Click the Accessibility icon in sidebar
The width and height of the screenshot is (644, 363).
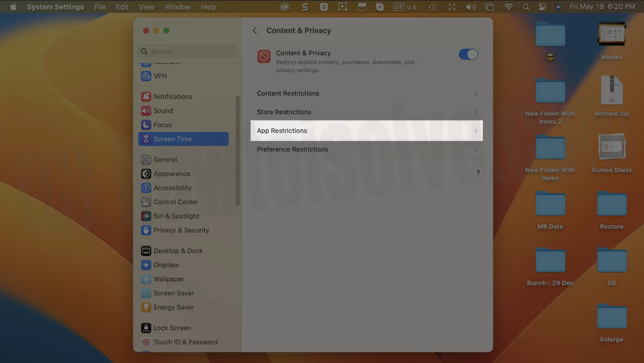[146, 188]
